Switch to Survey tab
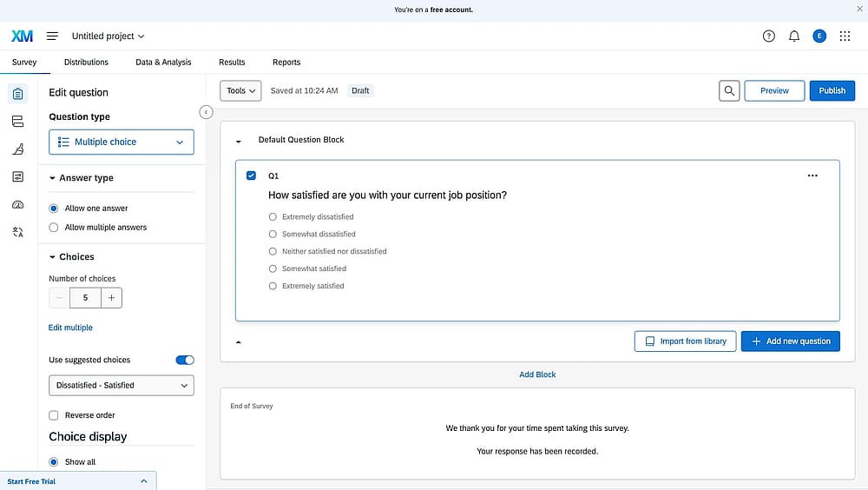Screen dimensions: 868x490 click(x=24, y=62)
